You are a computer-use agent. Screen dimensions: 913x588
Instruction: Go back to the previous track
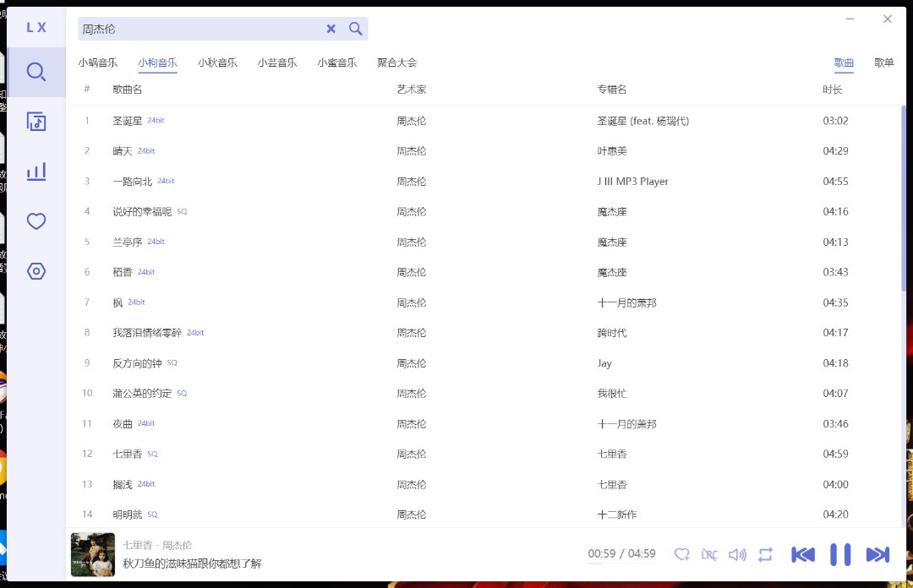(803, 554)
